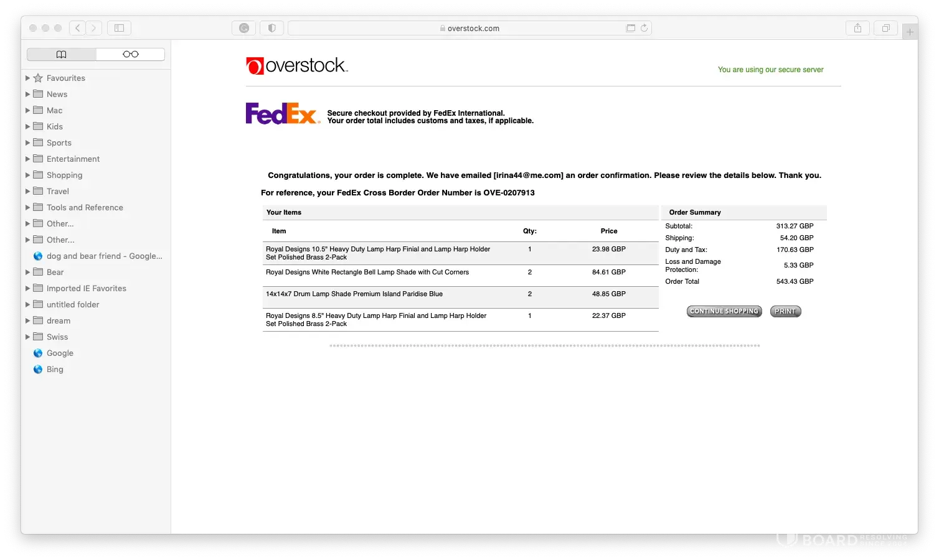Click the 14x14x7 Drum Lamp Shade item name
Screen dimensions: 939x560
click(354, 294)
